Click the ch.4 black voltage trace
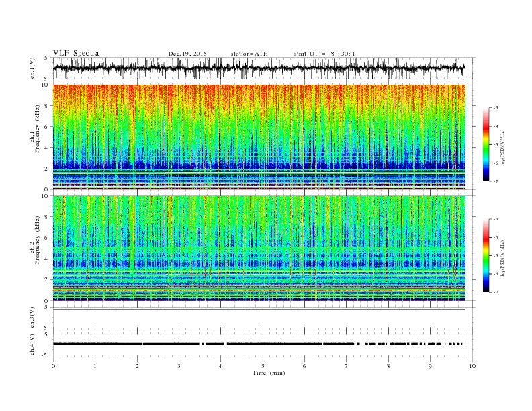The width and height of the screenshot is (532, 411). coord(259,344)
